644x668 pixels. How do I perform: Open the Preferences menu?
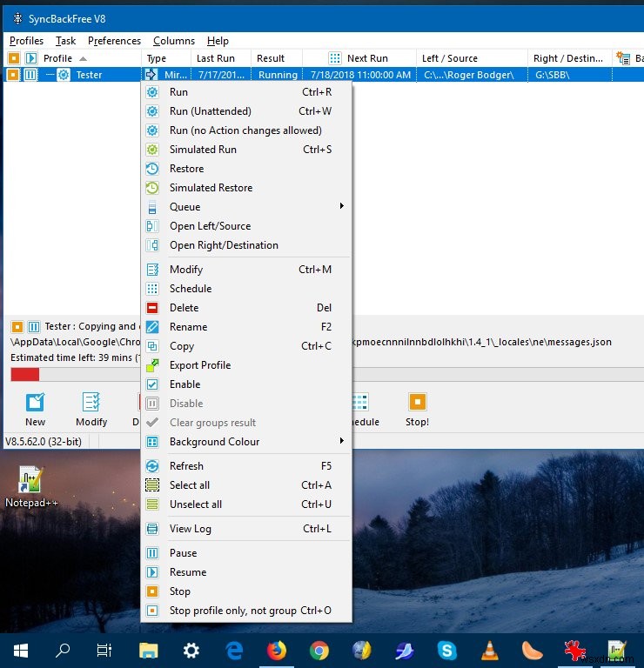tap(114, 41)
